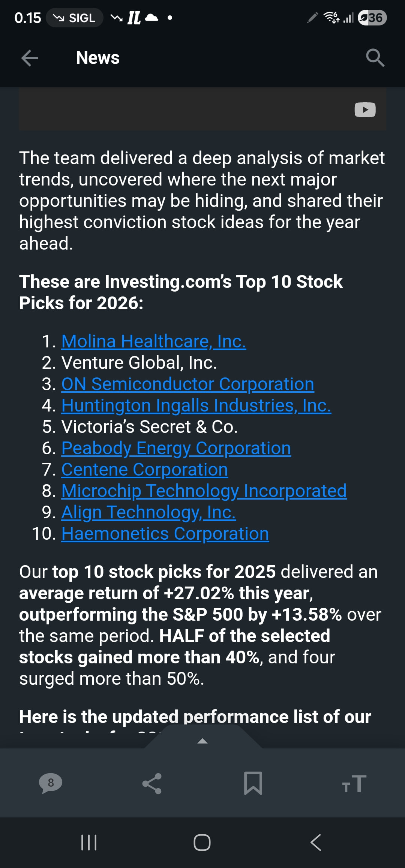This screenshot has height=868, width=405.
Task: Open the Microchip Technology Incorporated link
Action: point(204,491)
